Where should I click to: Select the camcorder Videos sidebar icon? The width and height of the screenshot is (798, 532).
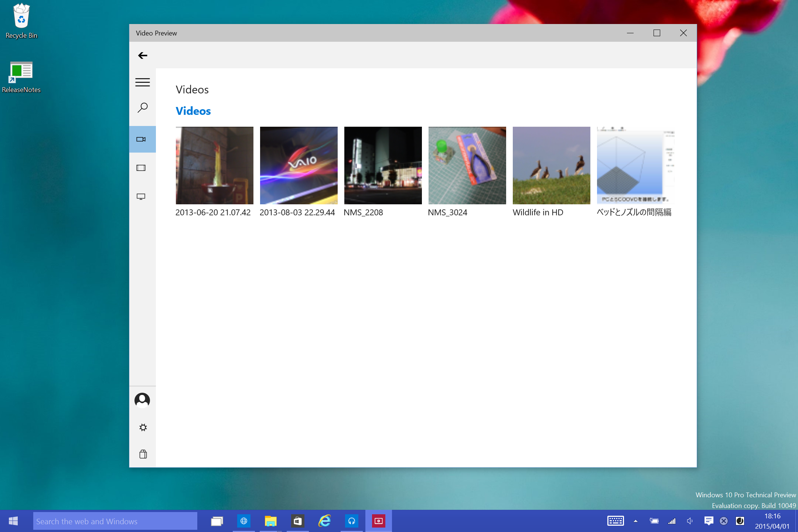(141, 139)
